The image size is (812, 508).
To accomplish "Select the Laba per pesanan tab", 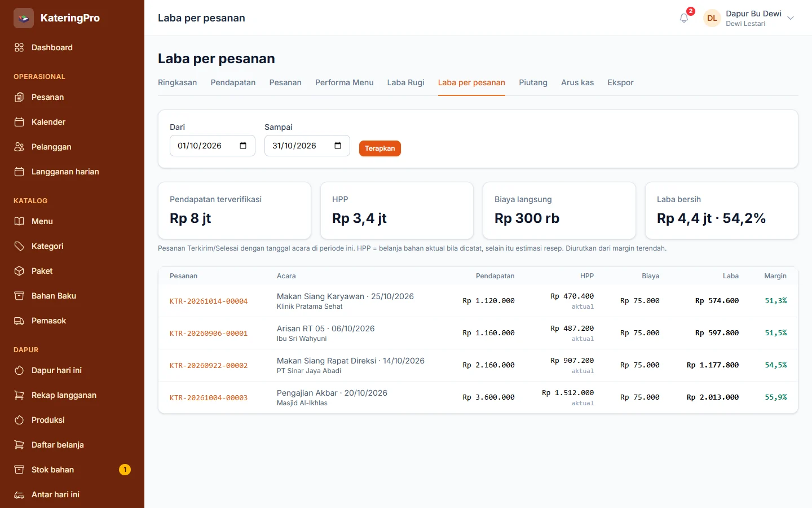I will pyautogui.click(x=471, y=82).
